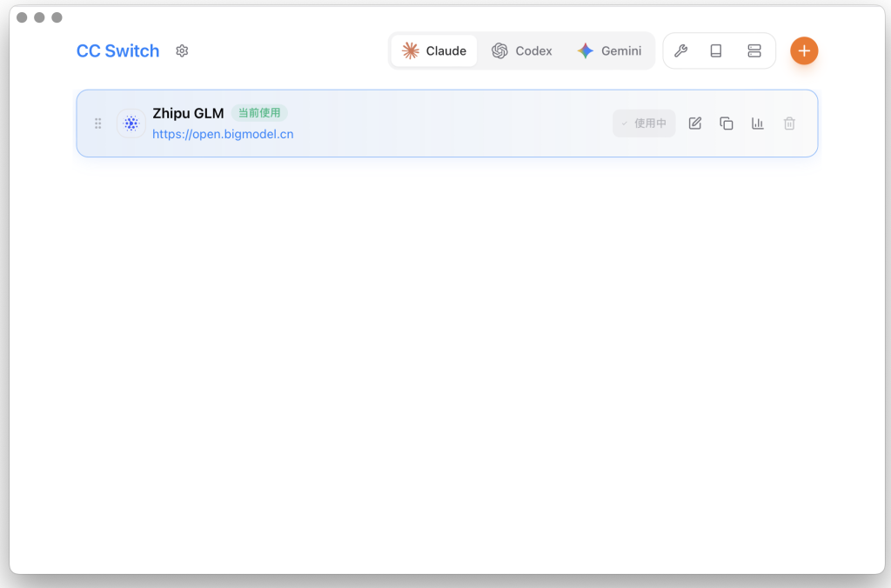
Task: Click the server stack icon
Action: [754, 51]
